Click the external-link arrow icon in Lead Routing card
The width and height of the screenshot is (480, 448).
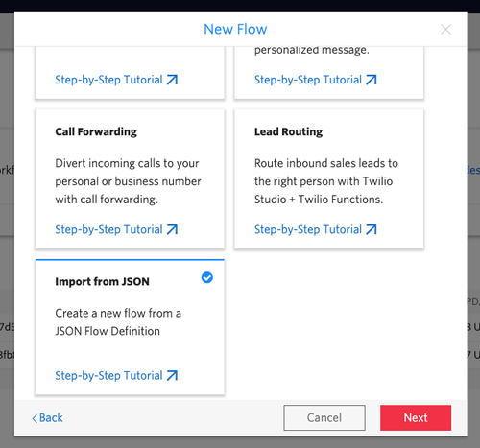[x=372, y=229]
